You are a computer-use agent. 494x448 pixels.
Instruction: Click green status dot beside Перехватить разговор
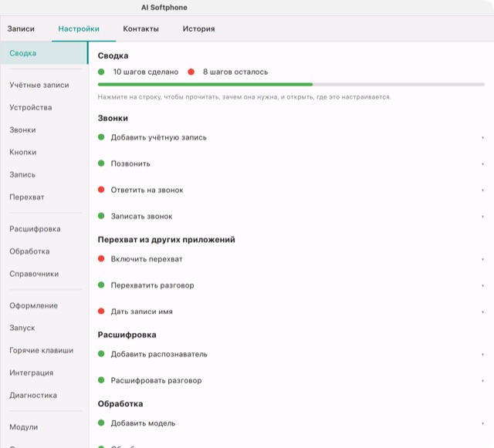point(101,285)
